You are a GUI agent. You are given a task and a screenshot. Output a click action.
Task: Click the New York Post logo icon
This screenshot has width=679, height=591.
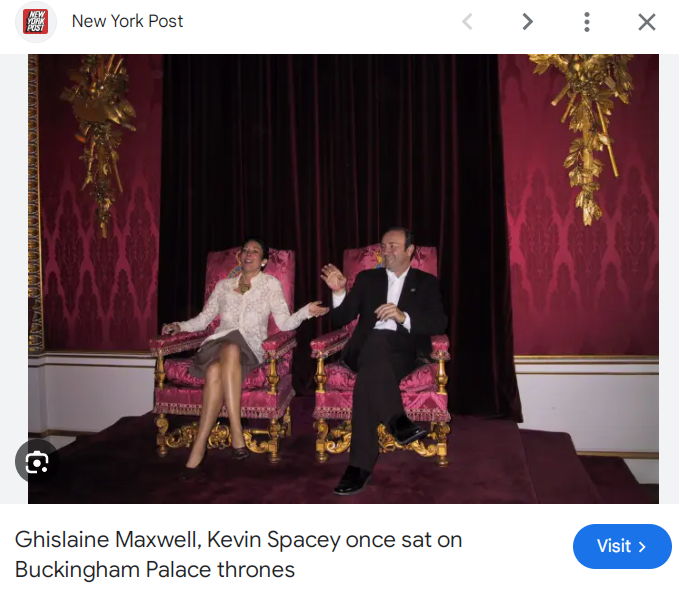(x=36, y=22)
